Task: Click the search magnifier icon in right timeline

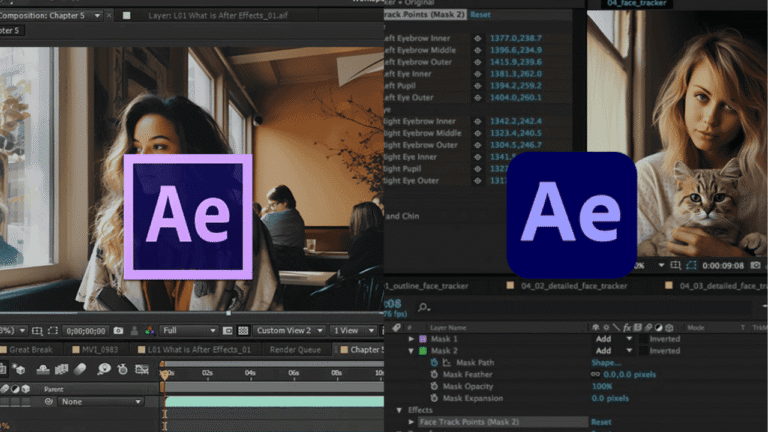Action: pyautogui.click(x=423, y=308)
